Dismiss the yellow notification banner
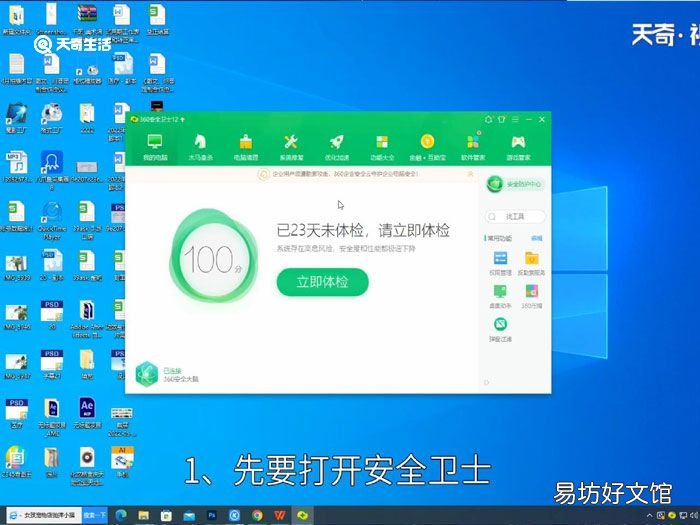Screen dimensions: 700x525 [x=470, y=174]
